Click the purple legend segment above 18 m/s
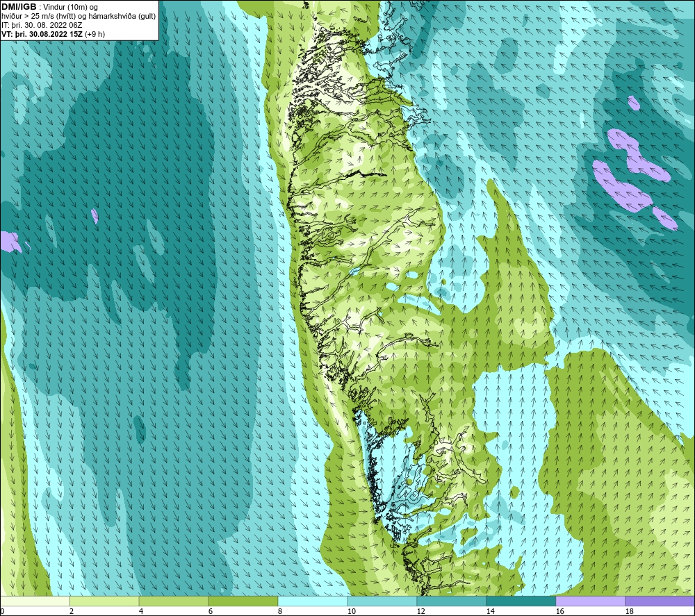The width and height of the screenshot is (695, 616). (x=660, y=601)
